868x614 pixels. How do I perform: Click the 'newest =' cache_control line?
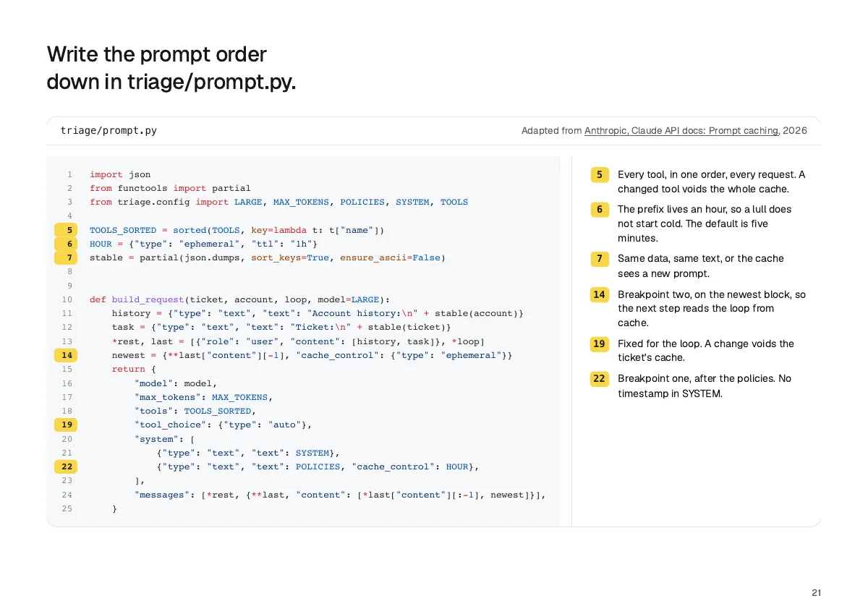312,355
